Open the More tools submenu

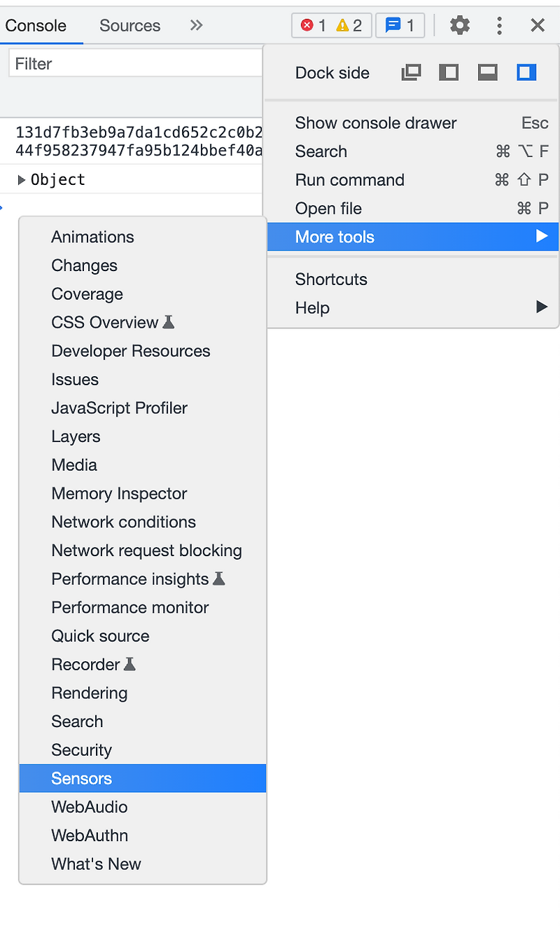pyautogui.click(x=413, y=237)
